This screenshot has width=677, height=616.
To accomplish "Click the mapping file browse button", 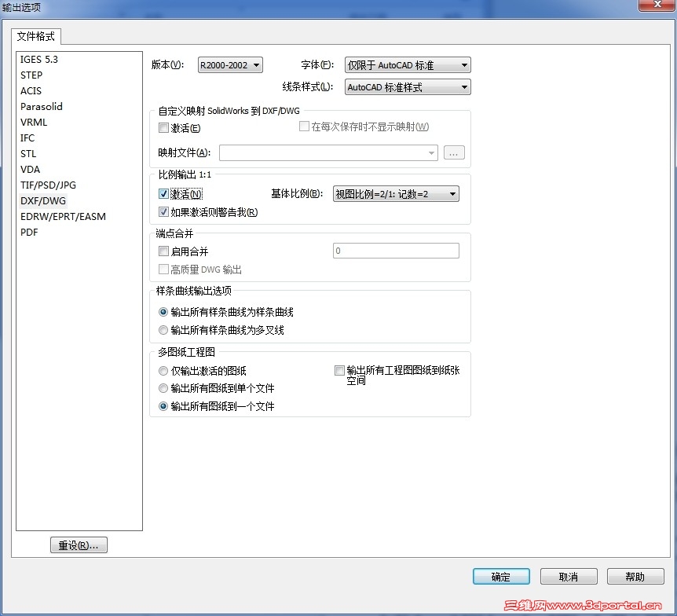I will pos(454,153).
